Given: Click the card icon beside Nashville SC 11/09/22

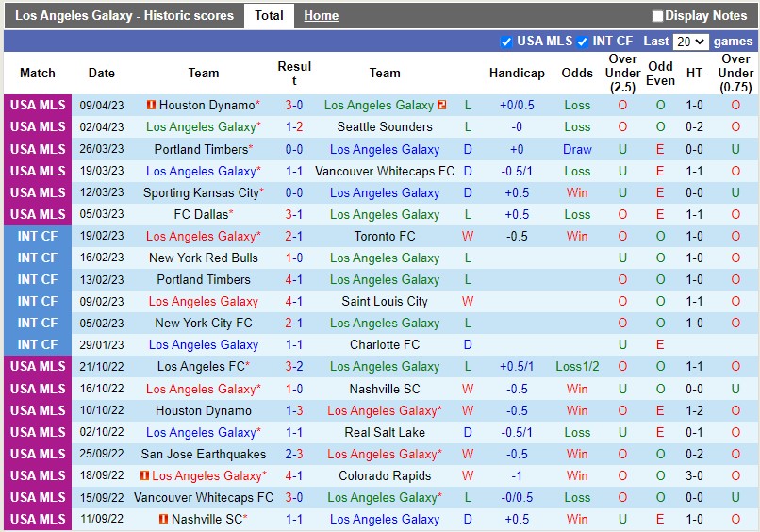Looking at the screenshot, I should [x=164, y=519].
